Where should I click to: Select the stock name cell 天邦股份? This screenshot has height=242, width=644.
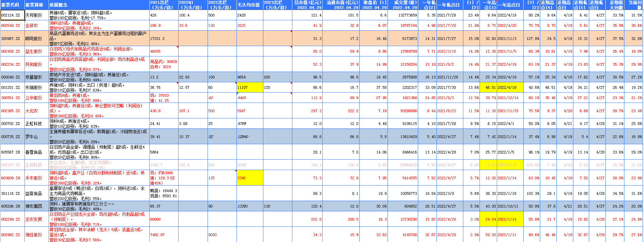click(37, 15)
